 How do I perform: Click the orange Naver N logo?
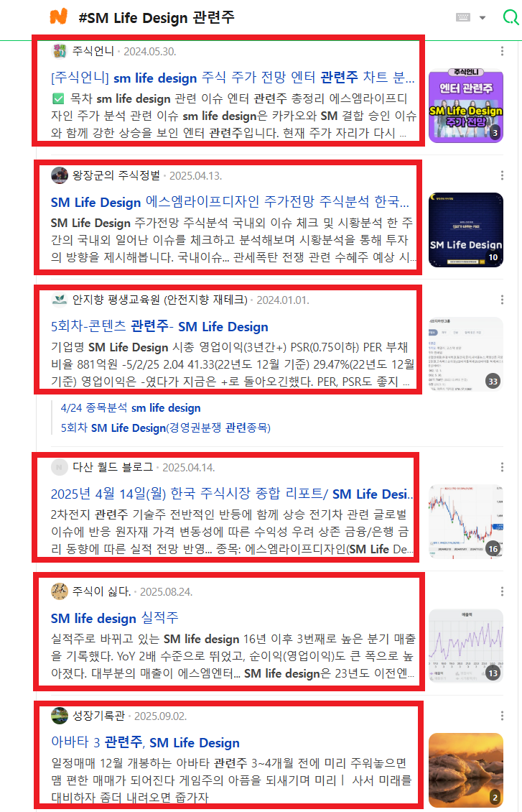point(59,17)
